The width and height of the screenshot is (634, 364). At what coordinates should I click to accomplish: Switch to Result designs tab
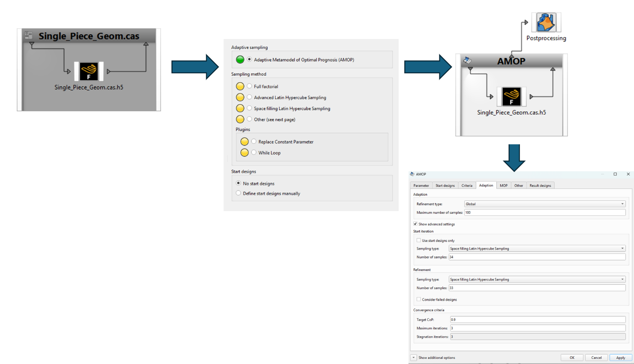(x=540, y=185)
